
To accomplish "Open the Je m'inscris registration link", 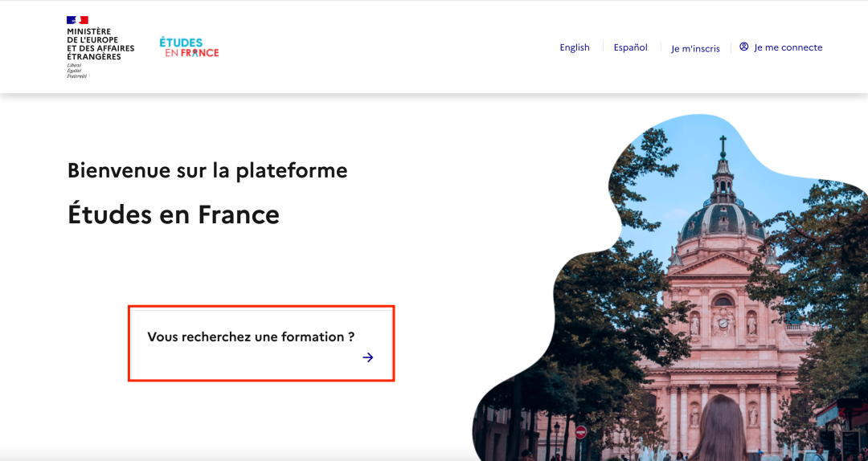I will [x=695, y=49].
